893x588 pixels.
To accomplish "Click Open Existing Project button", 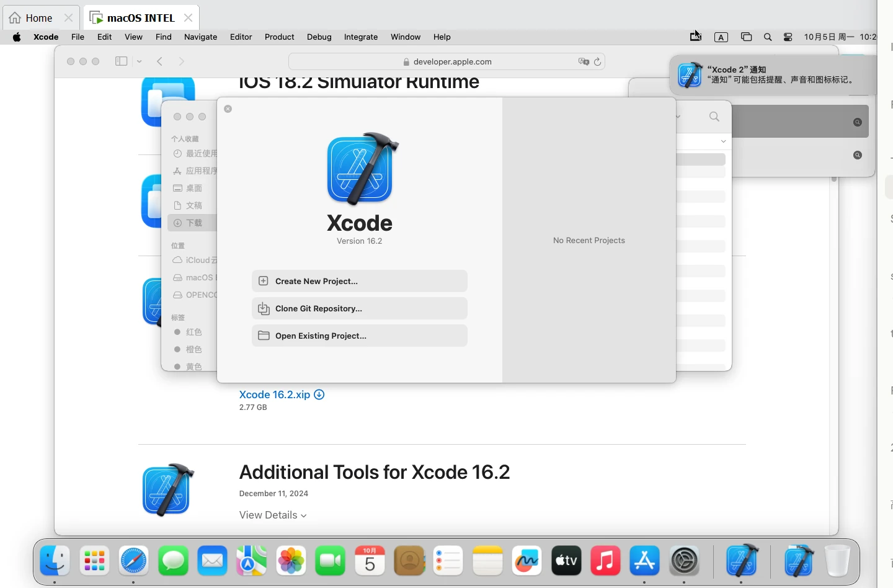I will tap(360, 336).
